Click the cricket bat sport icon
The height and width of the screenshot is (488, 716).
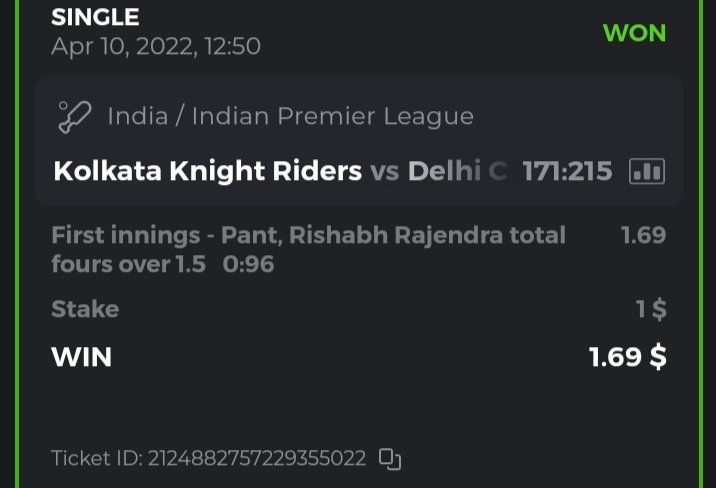[73, 116]
